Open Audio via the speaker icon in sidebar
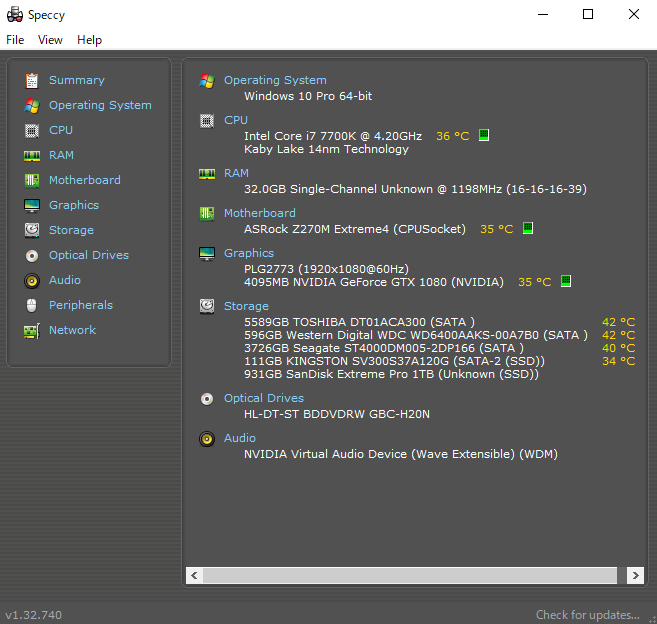Image resolution: width=657 pixels, height=624 pixels. [32, 280]
